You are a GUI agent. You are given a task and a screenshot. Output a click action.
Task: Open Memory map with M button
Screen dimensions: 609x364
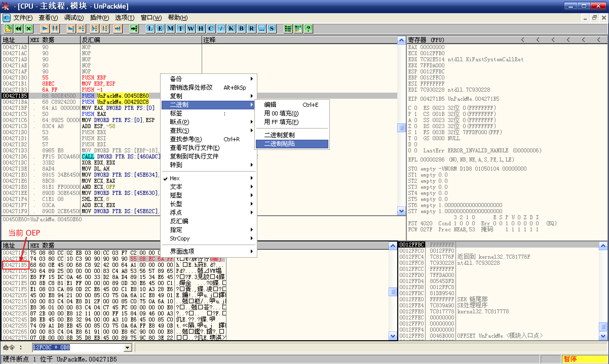[x=170, y=29]
